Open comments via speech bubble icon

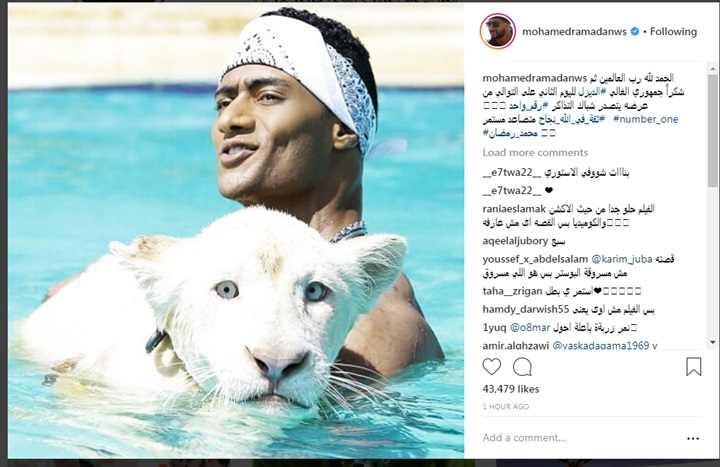[522, 367]
